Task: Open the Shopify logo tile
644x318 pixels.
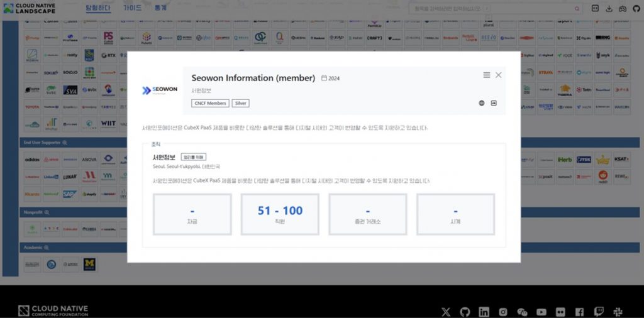Action: 89,194
